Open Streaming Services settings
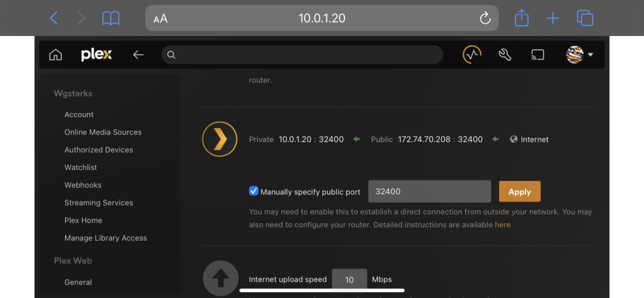This screenshot has width=644, height=298. point(99,203)
